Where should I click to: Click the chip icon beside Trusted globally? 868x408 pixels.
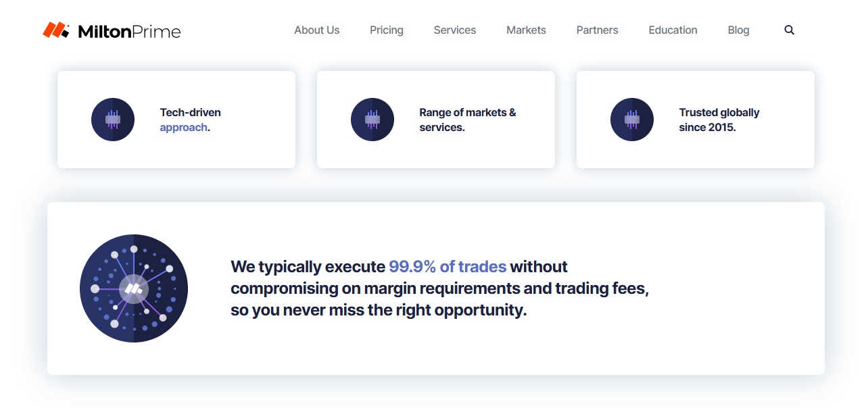pyautogui.click(x=632, y=120)
